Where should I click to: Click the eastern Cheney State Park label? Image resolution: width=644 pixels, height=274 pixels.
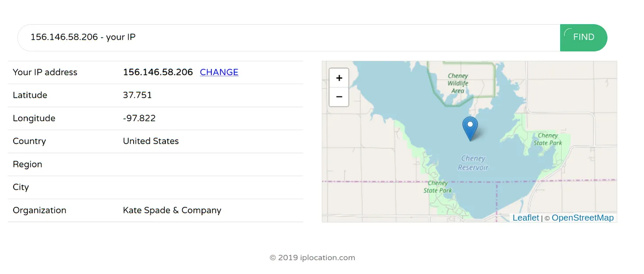(x=548, y=139)
